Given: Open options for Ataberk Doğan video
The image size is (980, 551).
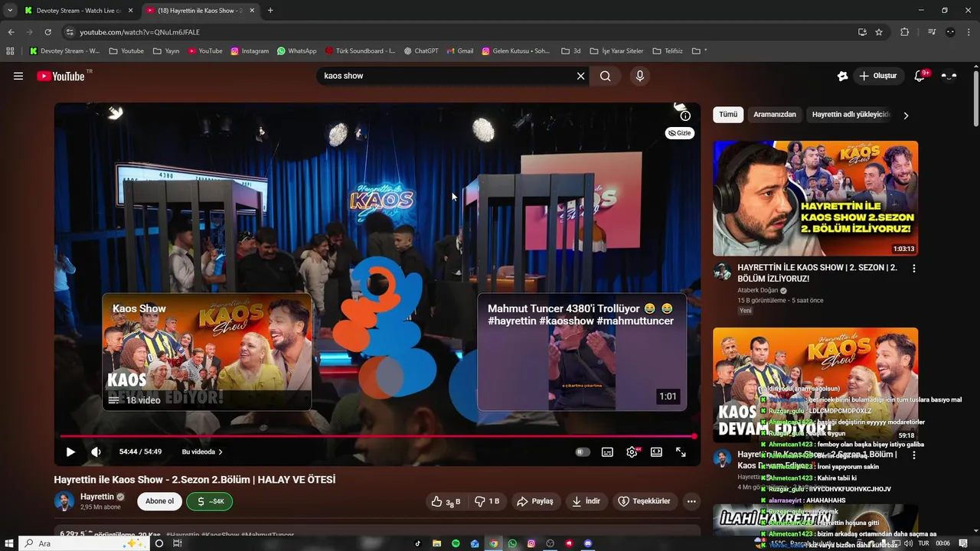Looking at the screenshot, I should (x=913, y=269).
